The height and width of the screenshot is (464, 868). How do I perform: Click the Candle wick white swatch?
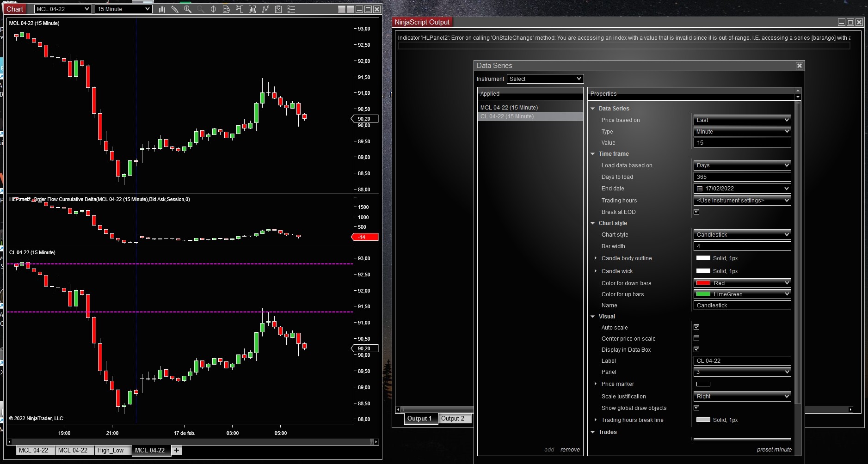click(703, 271)
